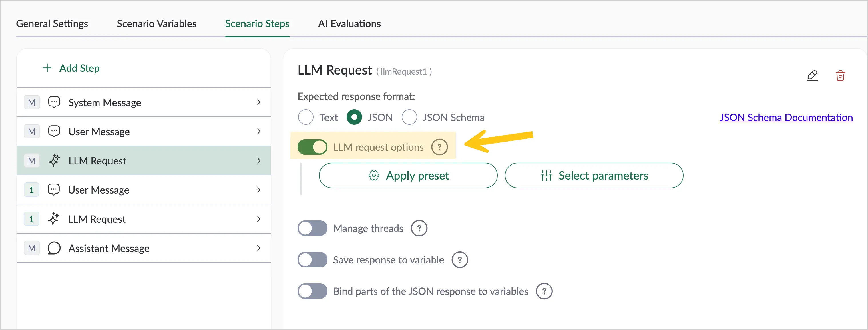Enable the Manage threads toggle
The image size is (868, 330).
tap(312, 228)
